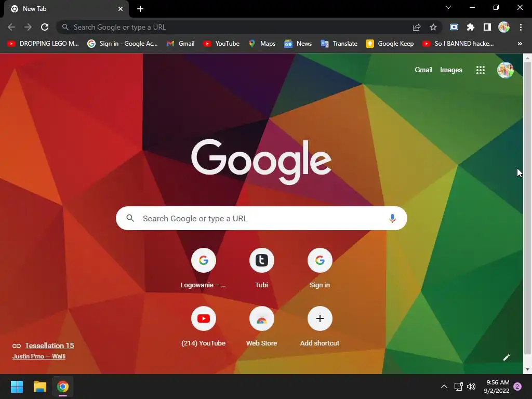Open the Google Keep bookmark
The image size is (532, 399).
(390, 44)
